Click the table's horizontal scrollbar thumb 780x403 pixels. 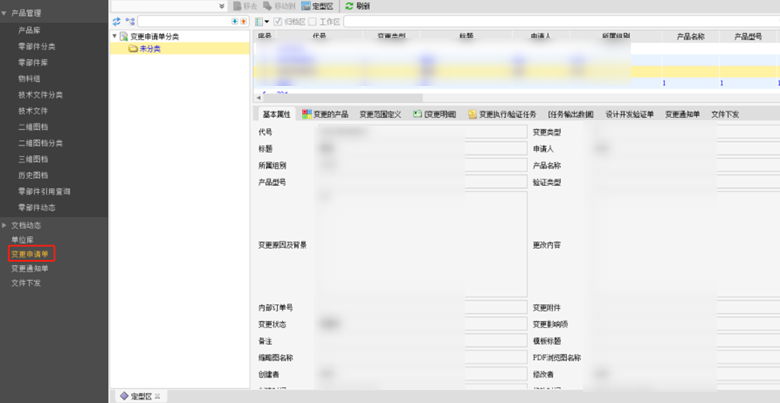(x=343, y=98)
